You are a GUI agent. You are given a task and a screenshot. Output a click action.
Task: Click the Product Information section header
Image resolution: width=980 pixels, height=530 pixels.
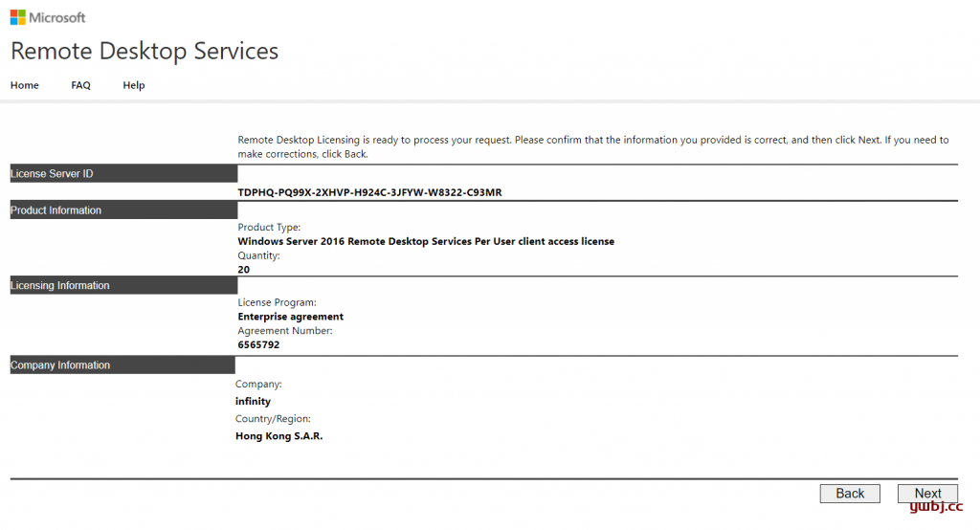click(123, 210)
